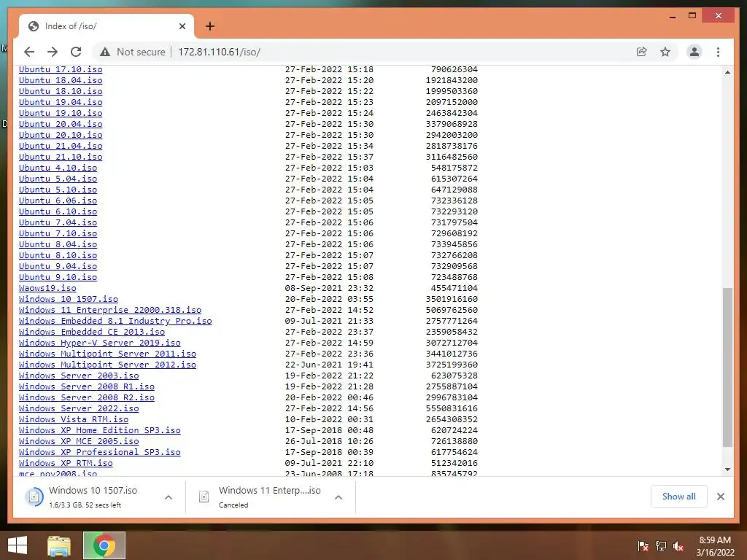
Task: Download Windows Server 2008 R1.iso
Action: [87, 387]
